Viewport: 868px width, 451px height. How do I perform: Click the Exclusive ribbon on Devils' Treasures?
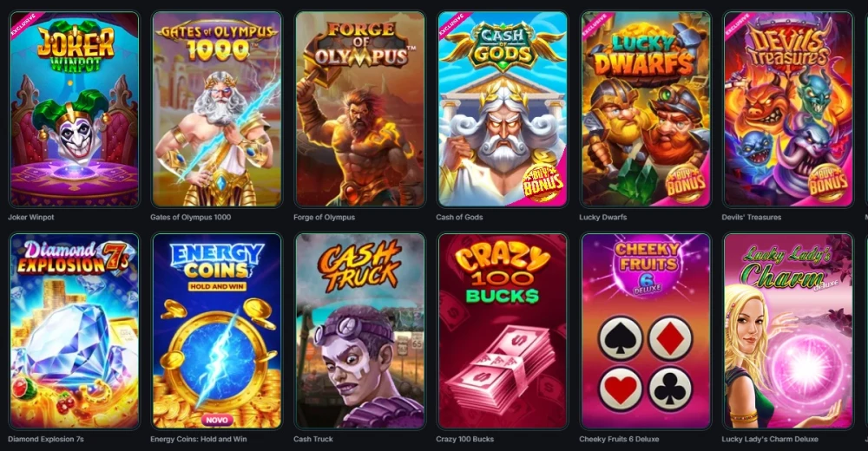pos(737,25)
